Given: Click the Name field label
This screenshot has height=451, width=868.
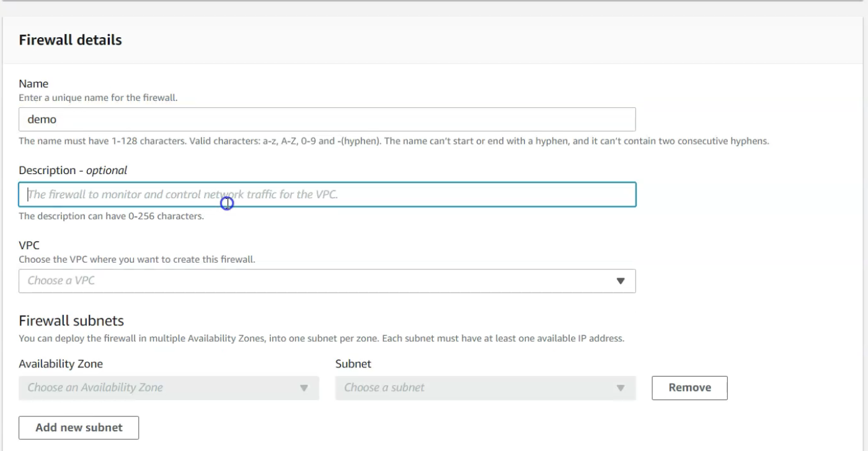Looking at the screenshot, I should (33, 84).
